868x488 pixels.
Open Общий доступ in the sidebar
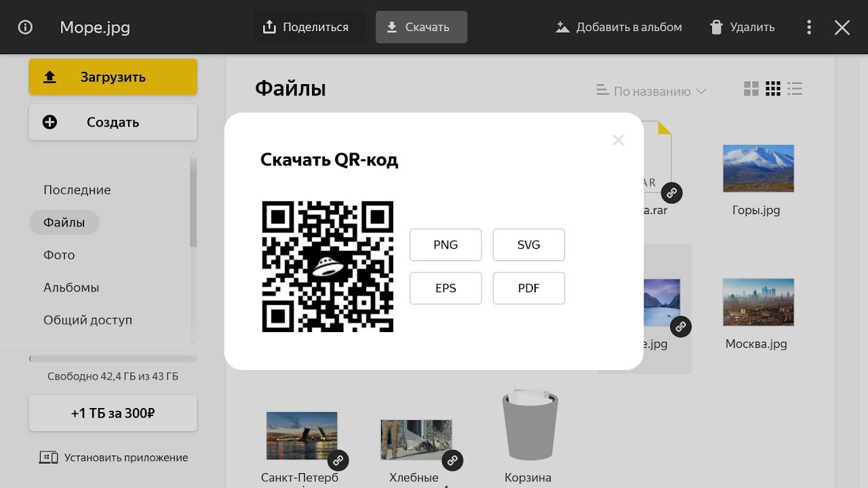tap(87, 320)
